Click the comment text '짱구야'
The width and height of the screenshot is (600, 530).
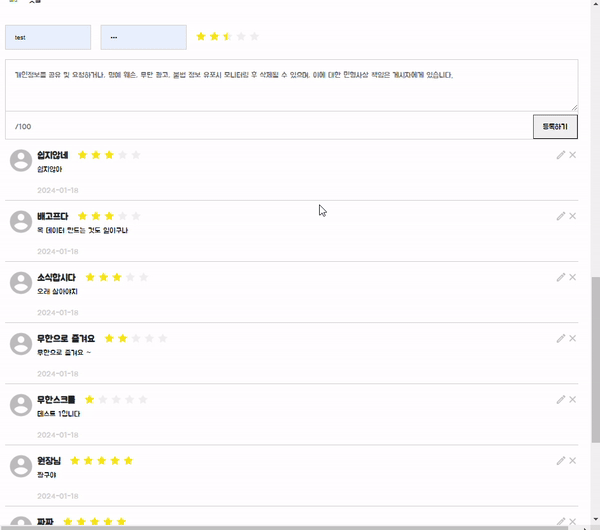pyautogui.click(x=46, y=475)
